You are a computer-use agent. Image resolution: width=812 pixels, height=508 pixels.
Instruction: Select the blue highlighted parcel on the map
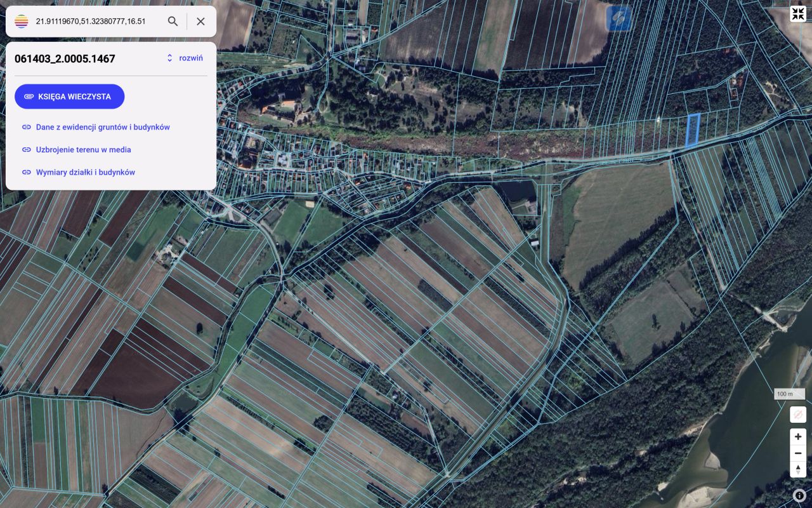point(693,130)
